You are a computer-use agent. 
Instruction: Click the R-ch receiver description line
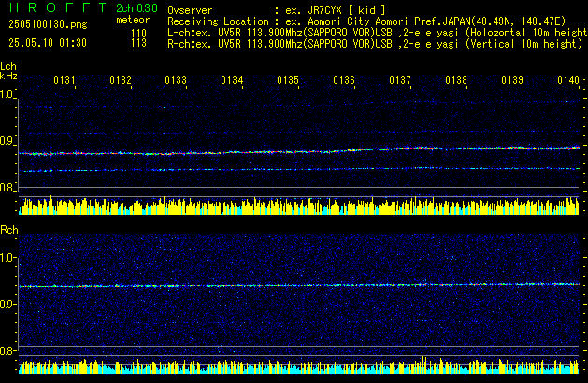click(x=375, y=44)
